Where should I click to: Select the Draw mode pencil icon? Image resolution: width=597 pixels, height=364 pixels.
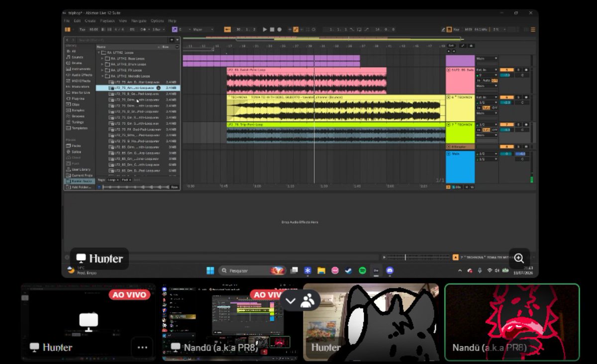pos(443,30)
